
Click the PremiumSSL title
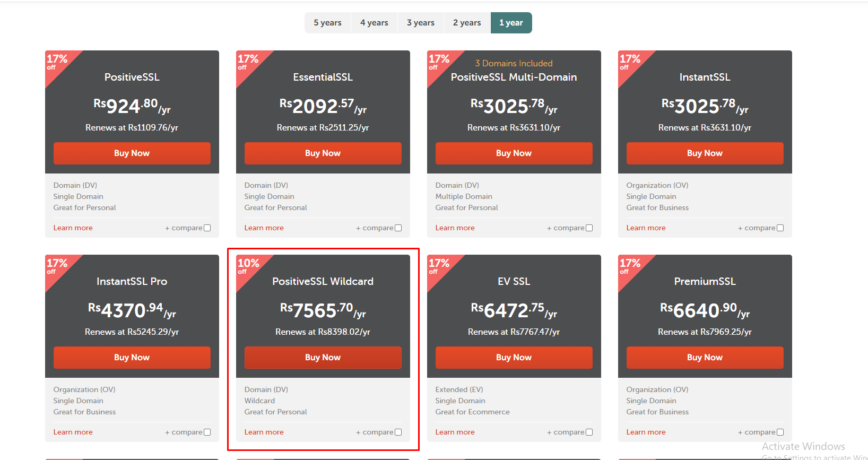pyautogui.click(x=705, y=282)
